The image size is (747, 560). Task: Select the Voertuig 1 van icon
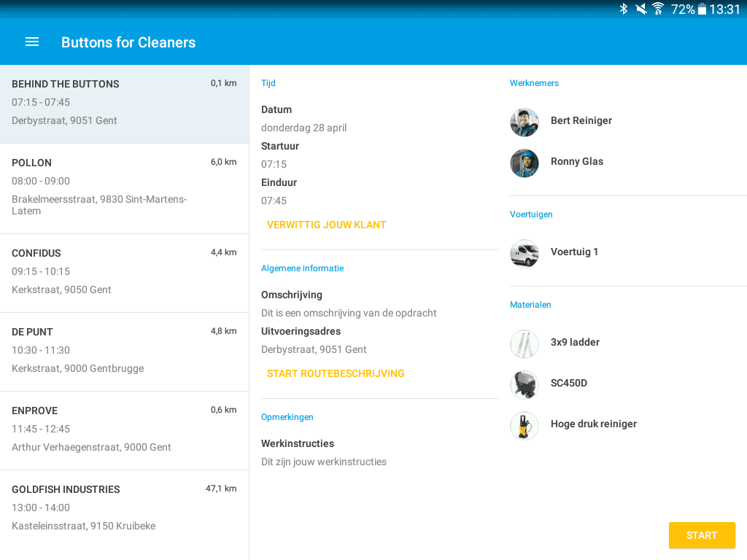pyautogui.click(x=524, y=254)
